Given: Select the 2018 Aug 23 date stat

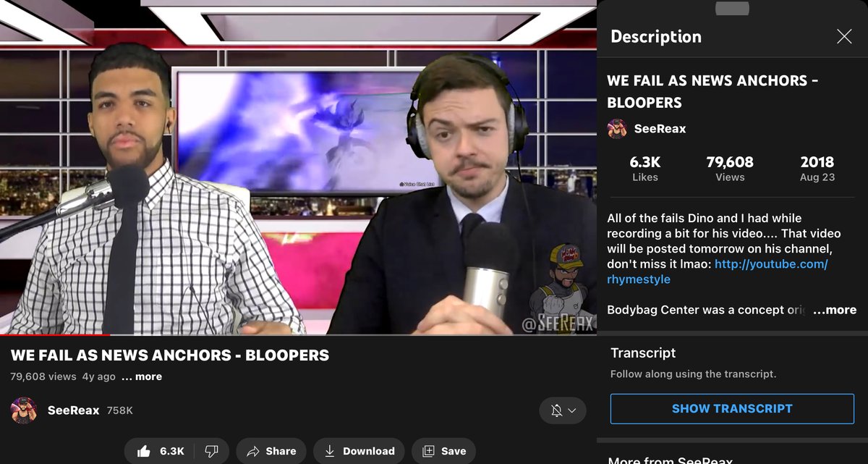Looking at the screenshot, I should coord(817,168).
